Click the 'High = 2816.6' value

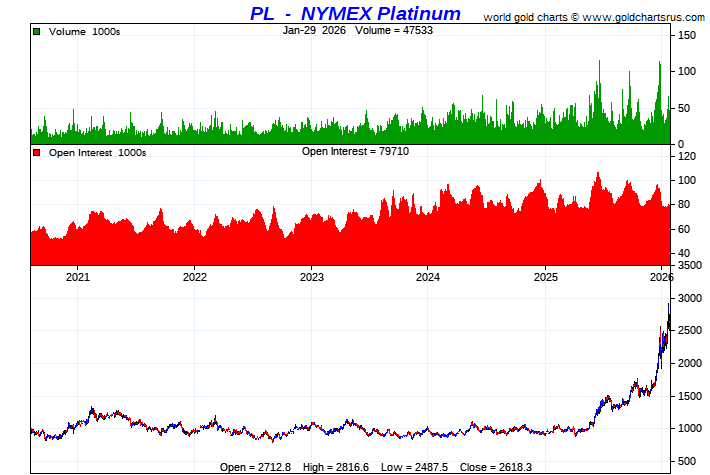(x=336, y=467)
